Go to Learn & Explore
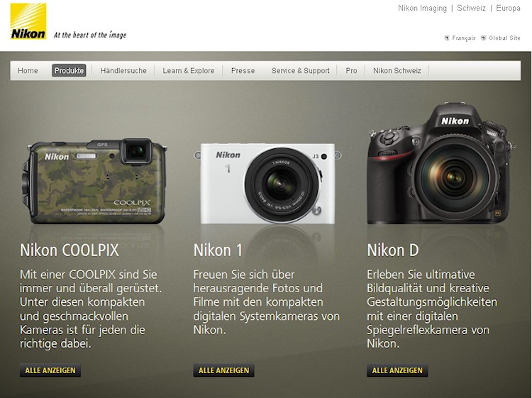 pyautogui.click(x=189, y=70)
